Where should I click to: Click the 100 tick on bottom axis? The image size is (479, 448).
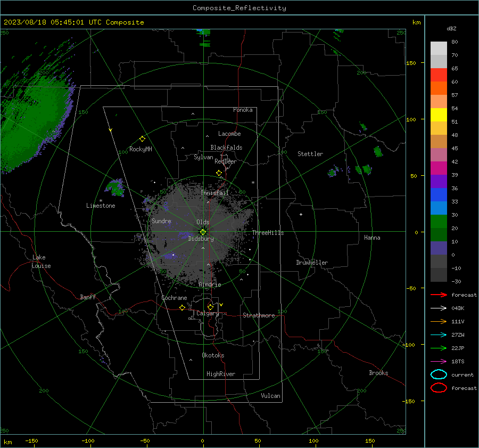313,441
